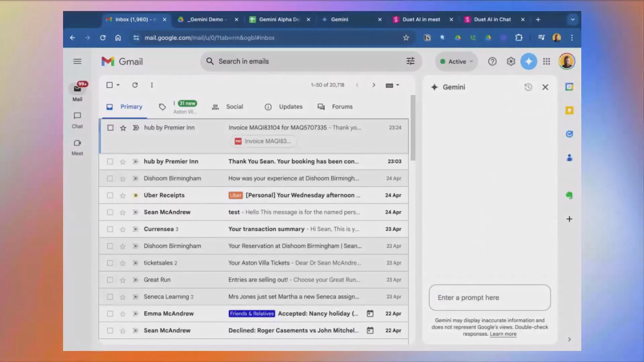Open Gmail Settings gear

(x=511, y=61)
